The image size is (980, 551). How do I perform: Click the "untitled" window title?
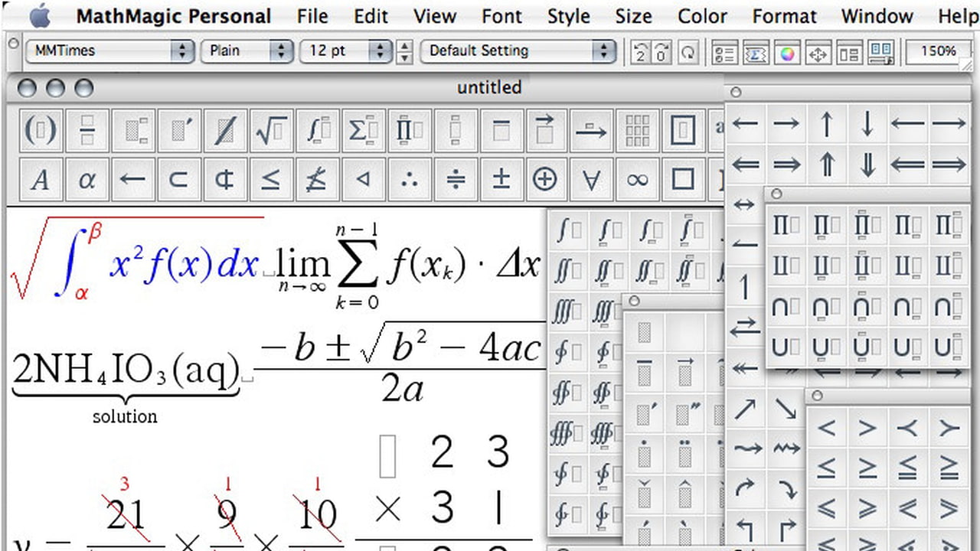489,88
